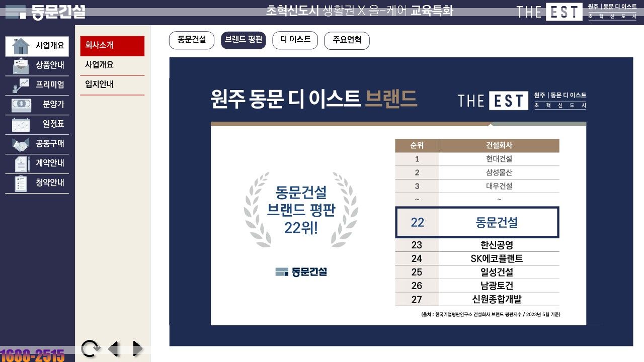The height and width of the screenshot is (362, 644).
Task: Switch to the 브랜드 평판 tab
Action: pos(244,40)
